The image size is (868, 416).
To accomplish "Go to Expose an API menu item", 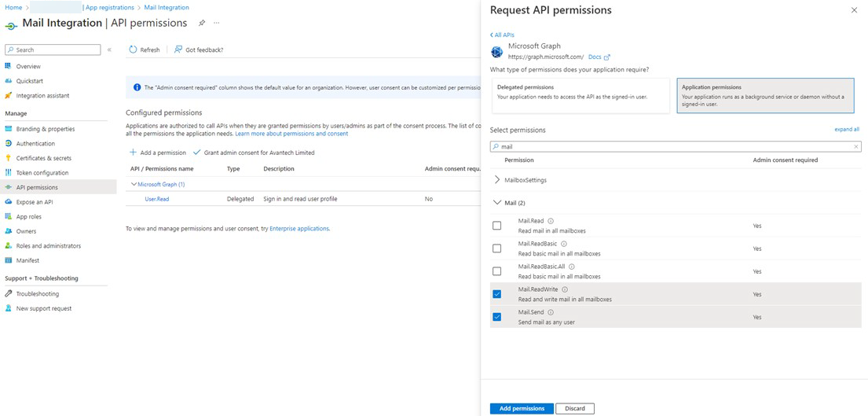I will point(36,202).
